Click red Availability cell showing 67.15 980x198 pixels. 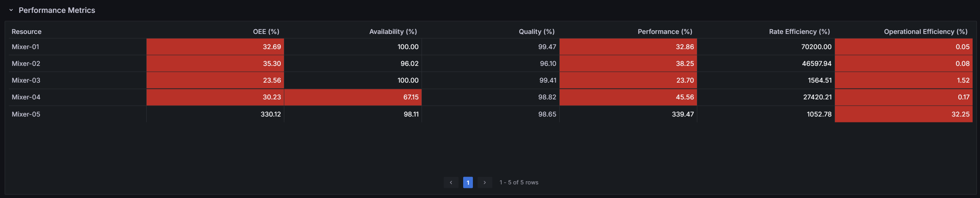point(353,97)
